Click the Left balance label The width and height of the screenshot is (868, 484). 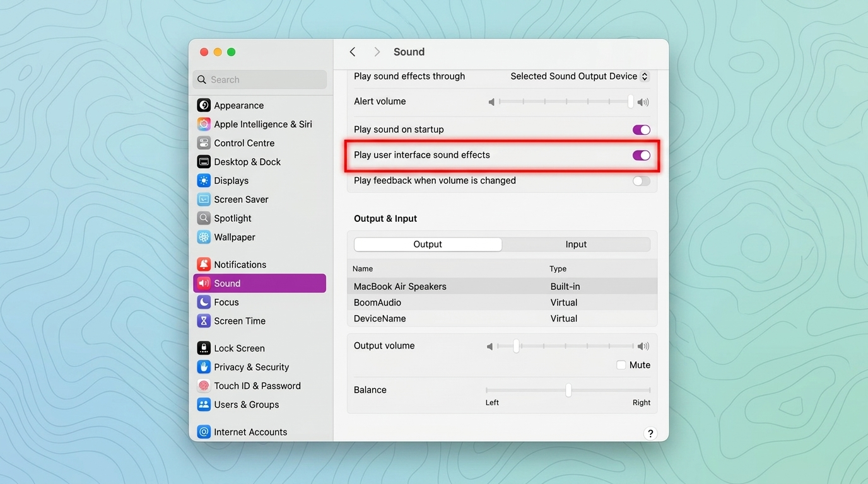click(492, 403)
